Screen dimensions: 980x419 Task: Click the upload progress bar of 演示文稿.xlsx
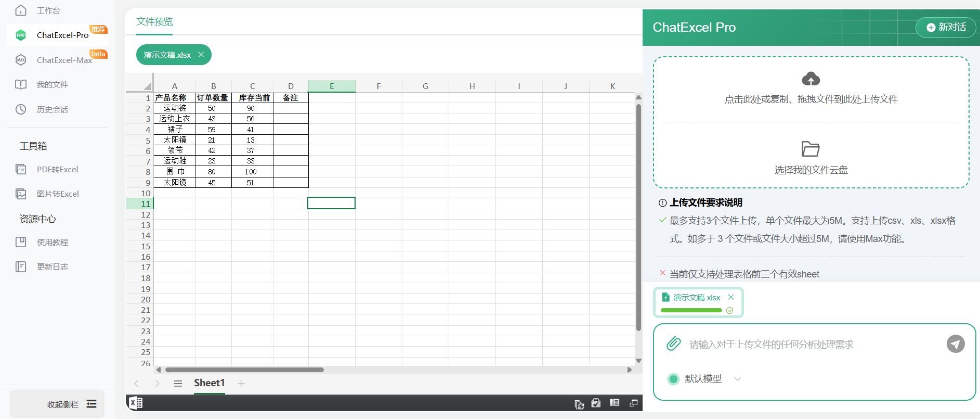point(691,310)
